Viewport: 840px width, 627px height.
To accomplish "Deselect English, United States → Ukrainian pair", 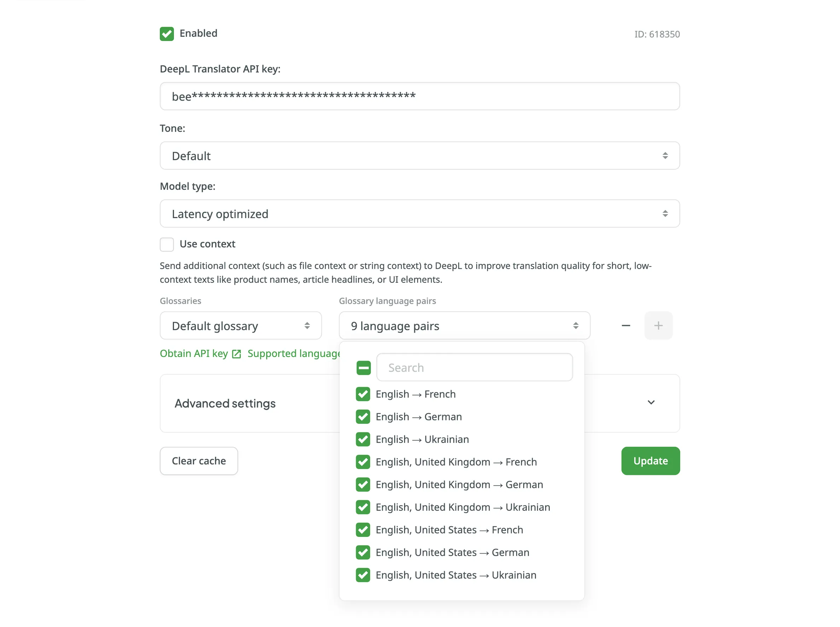I will [363, 575].
